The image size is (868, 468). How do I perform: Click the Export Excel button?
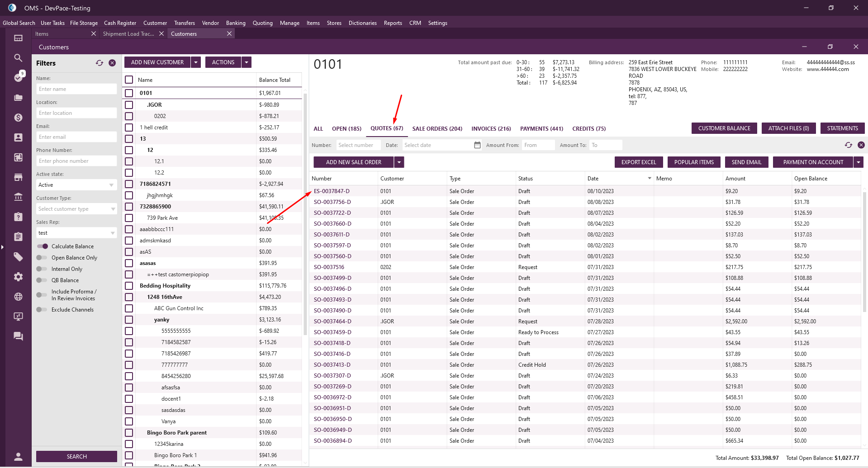click(x=638, y=162)
